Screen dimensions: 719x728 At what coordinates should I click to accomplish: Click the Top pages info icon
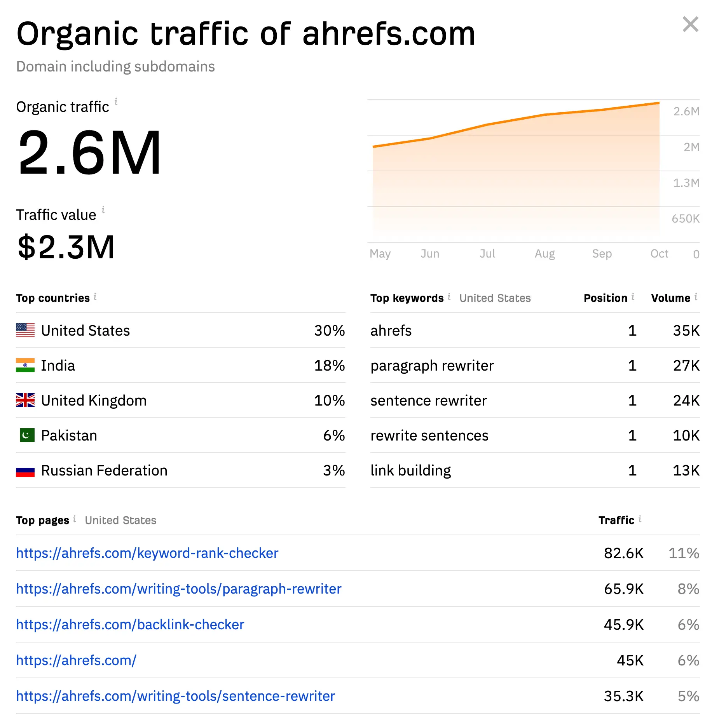[74, 519]
